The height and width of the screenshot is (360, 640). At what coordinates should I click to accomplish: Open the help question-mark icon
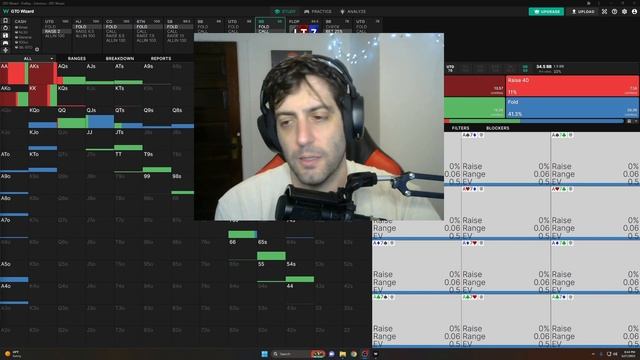pos(614,11)
